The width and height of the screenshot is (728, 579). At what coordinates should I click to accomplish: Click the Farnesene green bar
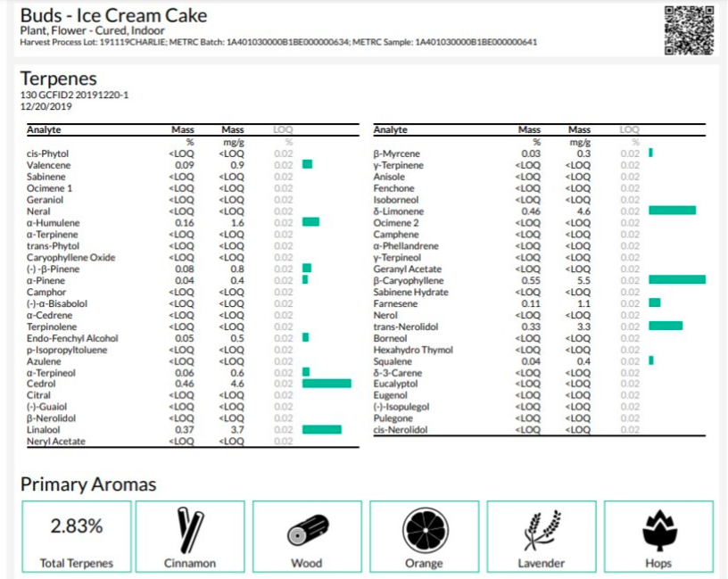tap(655, 303)
